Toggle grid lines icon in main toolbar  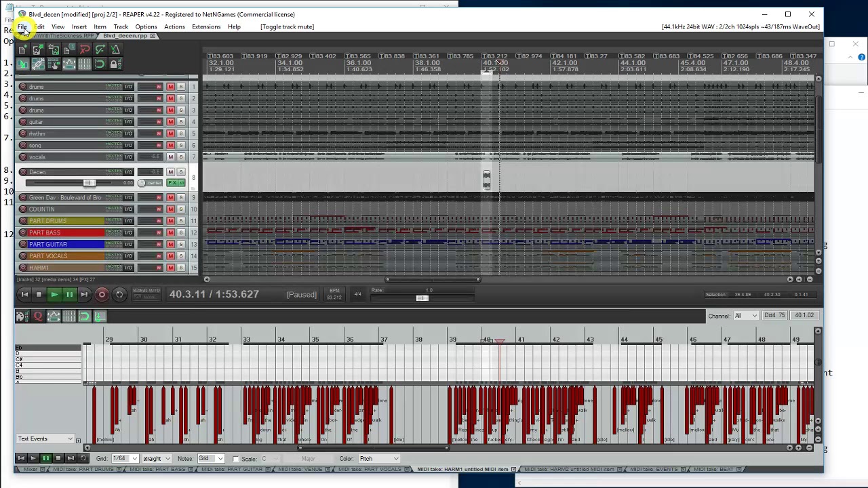(x=84, y=64)
